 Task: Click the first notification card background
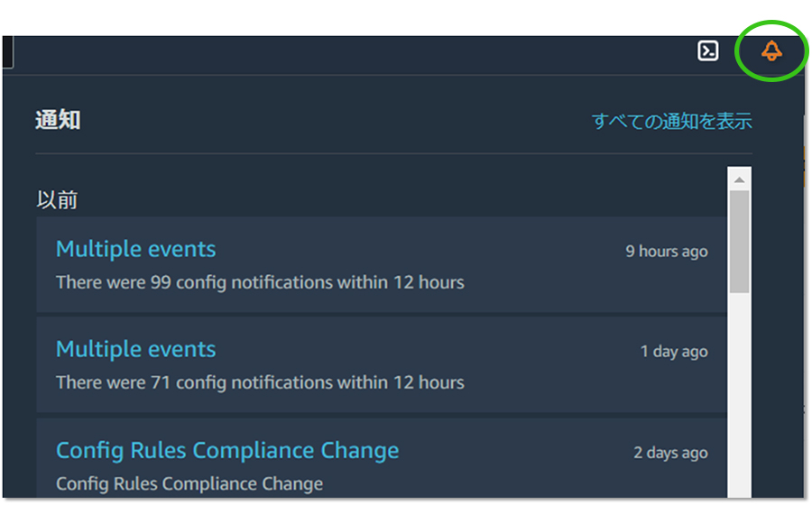click(382, 264)
